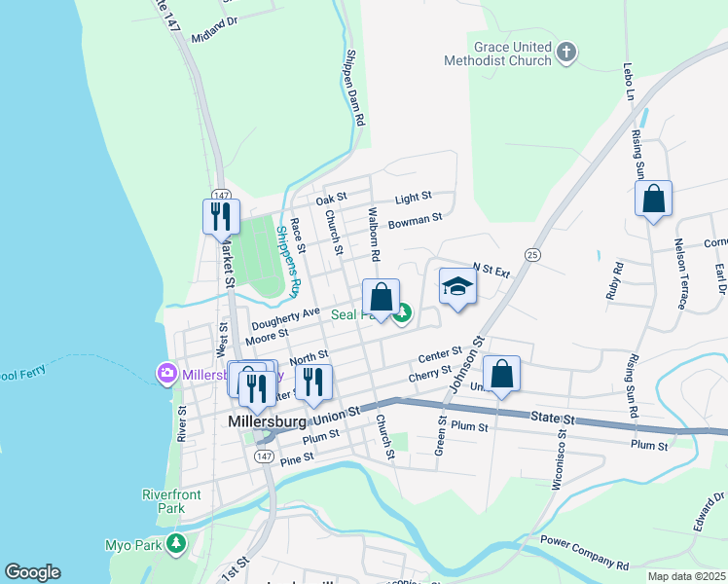Click the Route 147 shield near Oak St
Image resolution: width=728 pixels, height=584 pixels.
point(221,195)
